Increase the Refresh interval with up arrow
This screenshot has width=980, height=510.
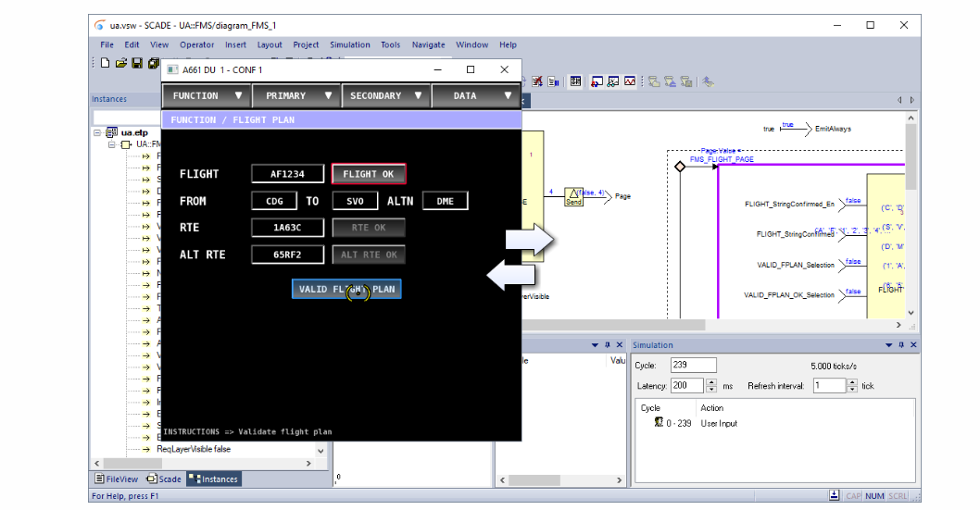click(852, 382)
